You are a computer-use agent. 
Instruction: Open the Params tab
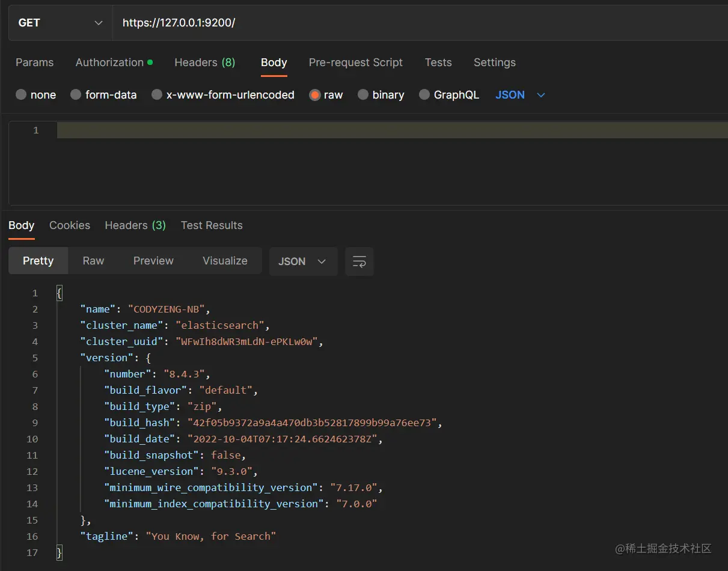34,63
